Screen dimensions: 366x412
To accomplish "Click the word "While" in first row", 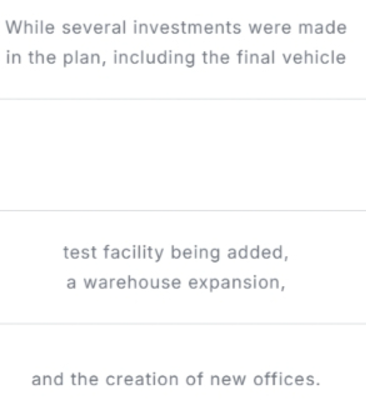I will coord(30,27).
